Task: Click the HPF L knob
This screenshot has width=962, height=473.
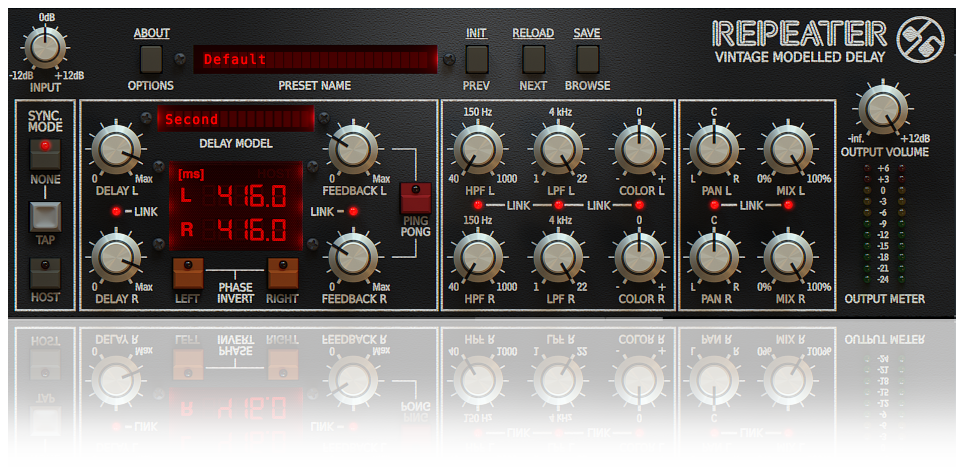Action: [x=479, y=149]
